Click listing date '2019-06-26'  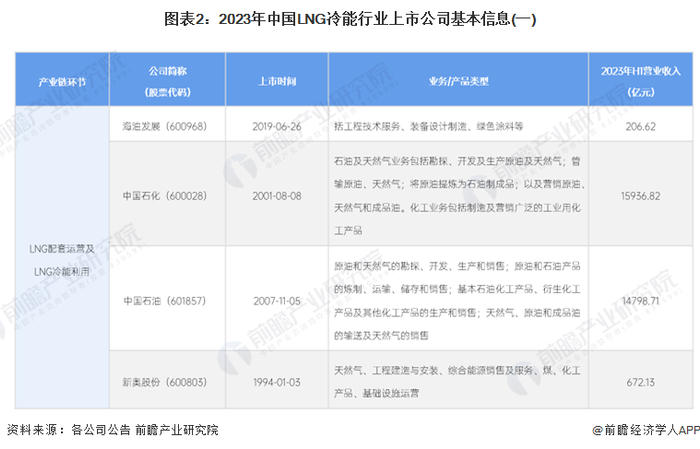[277, 126]
